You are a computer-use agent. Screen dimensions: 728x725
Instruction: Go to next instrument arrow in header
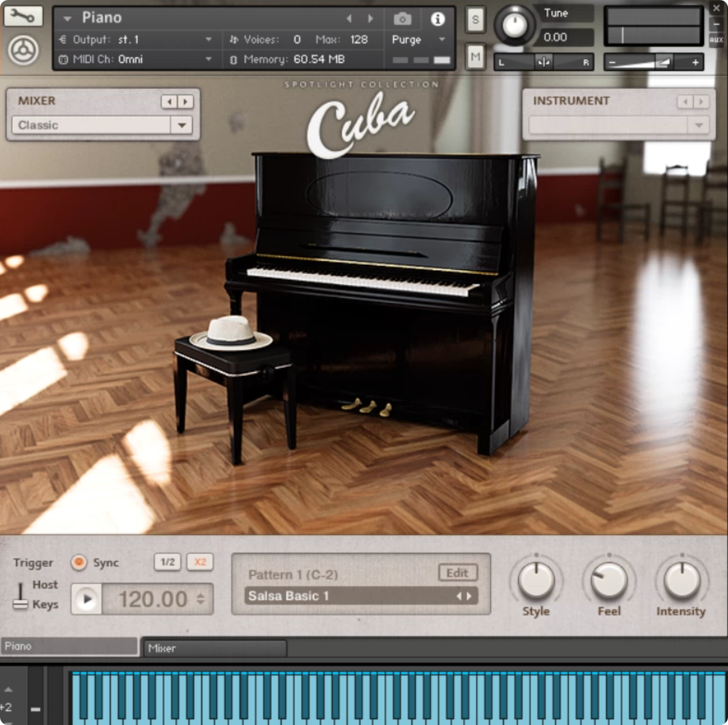(x=370, y=19)
